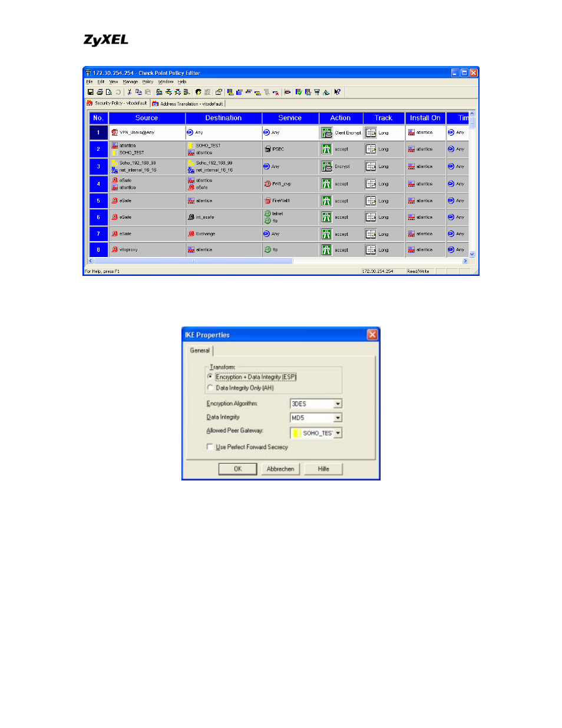562x728 pixels.
Task: Click the Long track icon in rule 4
Action: point(371,184)
